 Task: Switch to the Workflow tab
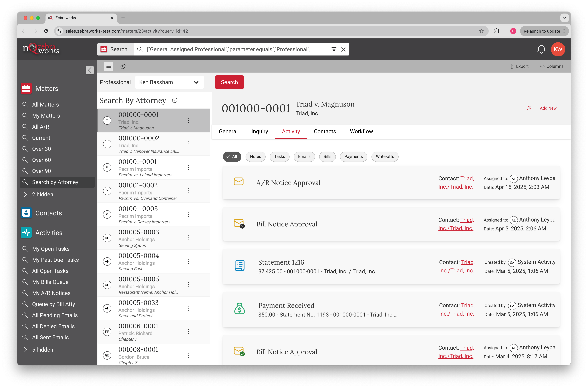pos(361,131)
